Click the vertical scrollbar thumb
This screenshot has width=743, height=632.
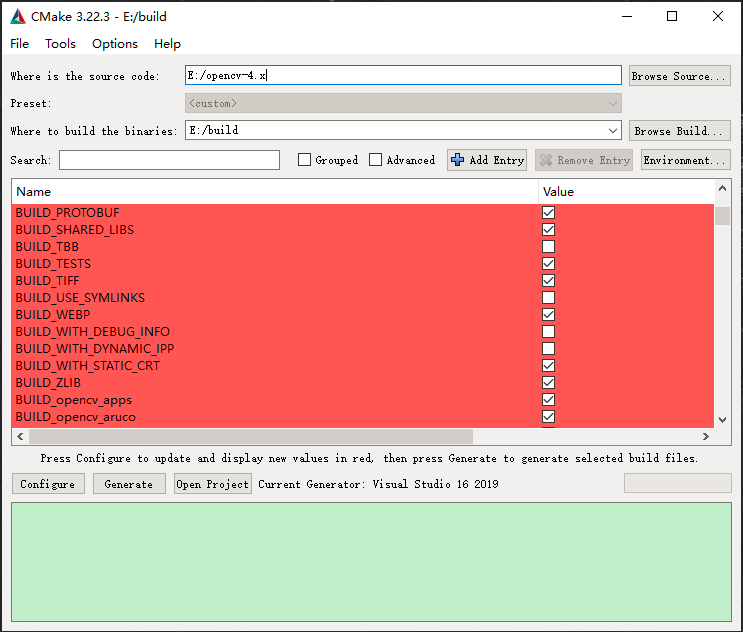[722, 216]
